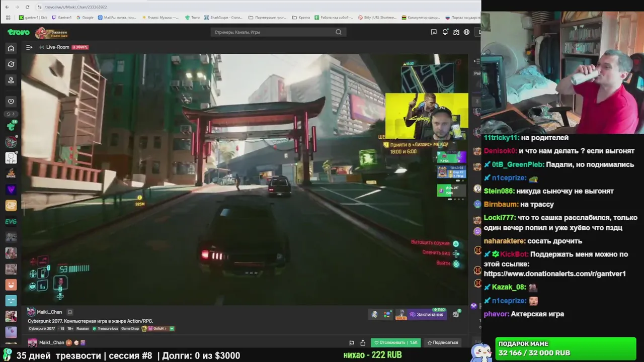
Task: Open the browser apps grid icon
Action: pos(8,18)
